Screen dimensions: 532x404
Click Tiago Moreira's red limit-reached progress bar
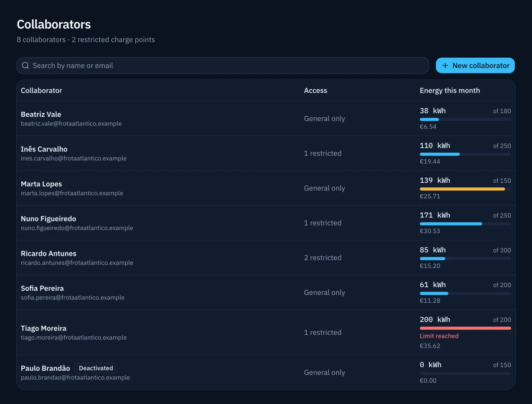465,328
